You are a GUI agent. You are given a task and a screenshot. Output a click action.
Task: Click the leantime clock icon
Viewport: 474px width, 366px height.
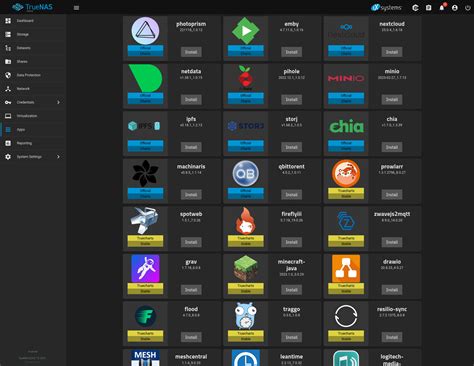click(x=246, y=358)
